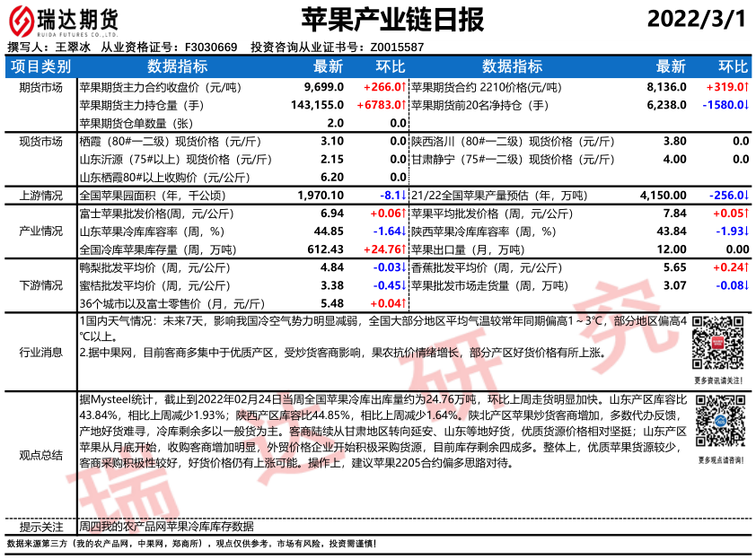Screen dimensions: 756x559
Task: Click the 更多观点请咨询 caption
Action: 720,461
